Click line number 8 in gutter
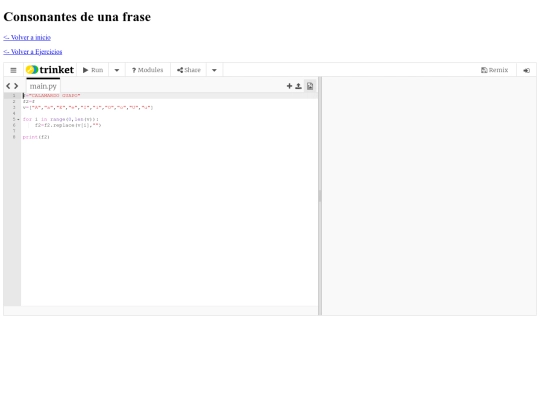 (14, 137)
